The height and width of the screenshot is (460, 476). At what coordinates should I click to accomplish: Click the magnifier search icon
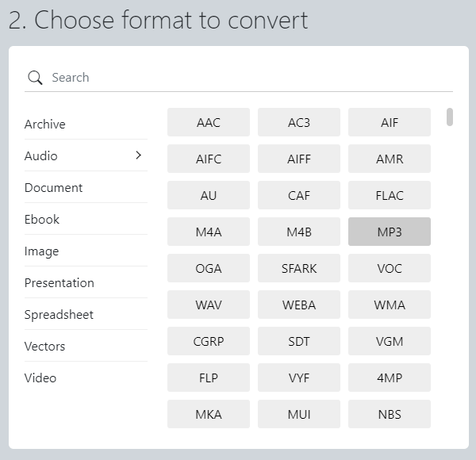tap(35, 78)
